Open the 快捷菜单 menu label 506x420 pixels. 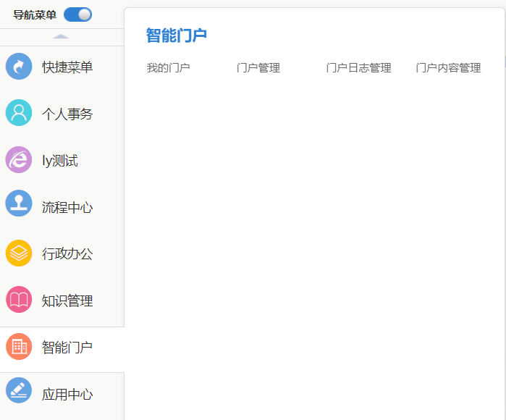tap(67, 67)
